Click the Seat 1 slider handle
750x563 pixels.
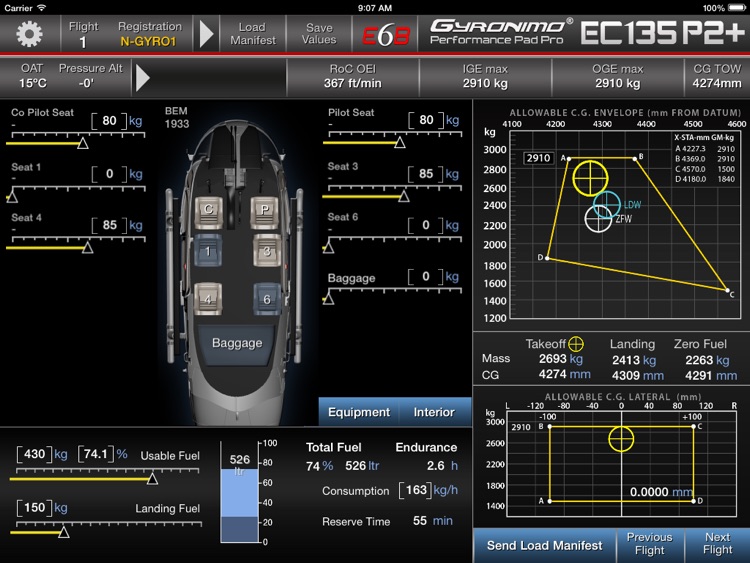tap(12, 196)
